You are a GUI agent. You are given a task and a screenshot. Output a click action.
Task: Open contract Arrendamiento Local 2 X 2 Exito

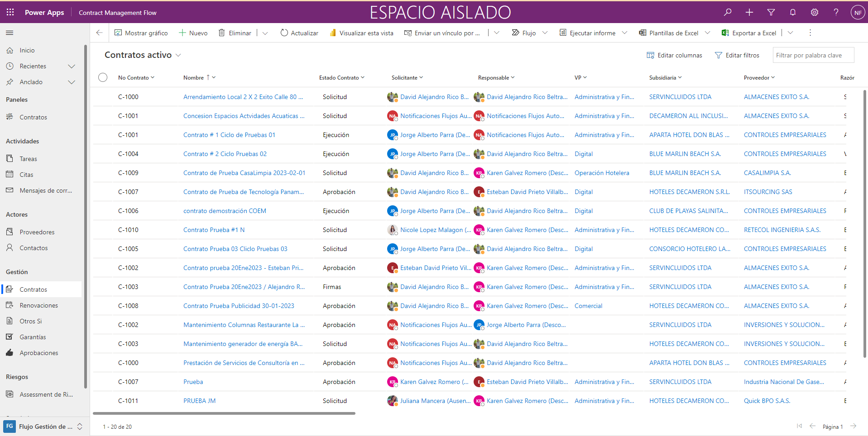(x=243, y=97)
